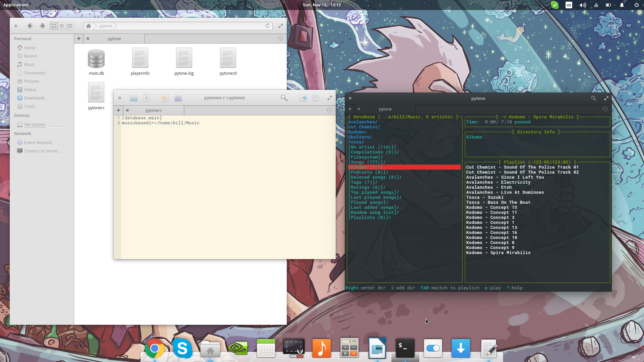Click home icon in file manager path bar

[x=89, y=26]
